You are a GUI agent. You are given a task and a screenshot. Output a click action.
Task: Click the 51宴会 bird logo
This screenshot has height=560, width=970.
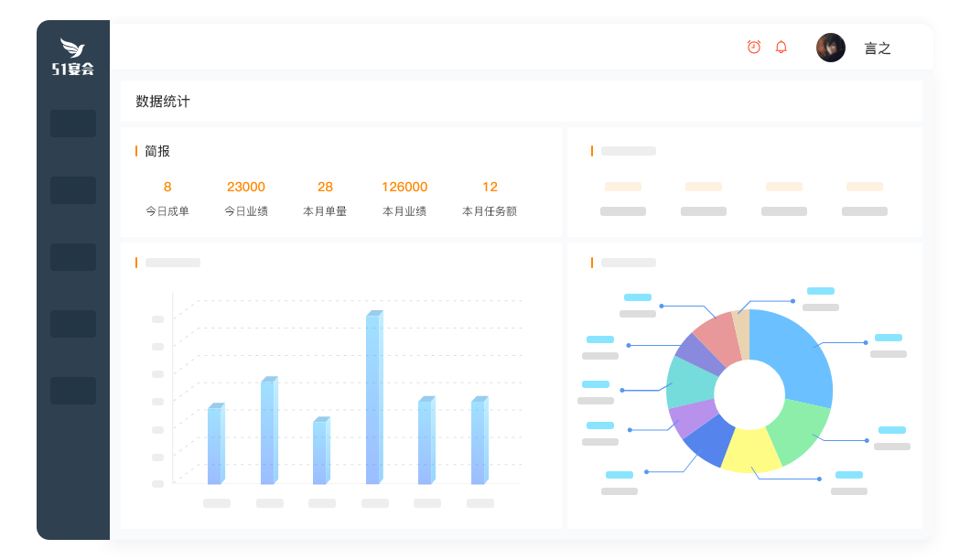pos(73,57)
